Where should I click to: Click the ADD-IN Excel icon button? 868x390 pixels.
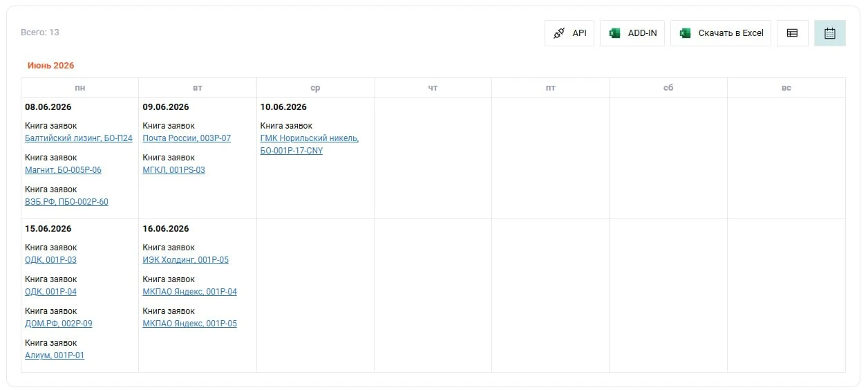tap(632, 33)
